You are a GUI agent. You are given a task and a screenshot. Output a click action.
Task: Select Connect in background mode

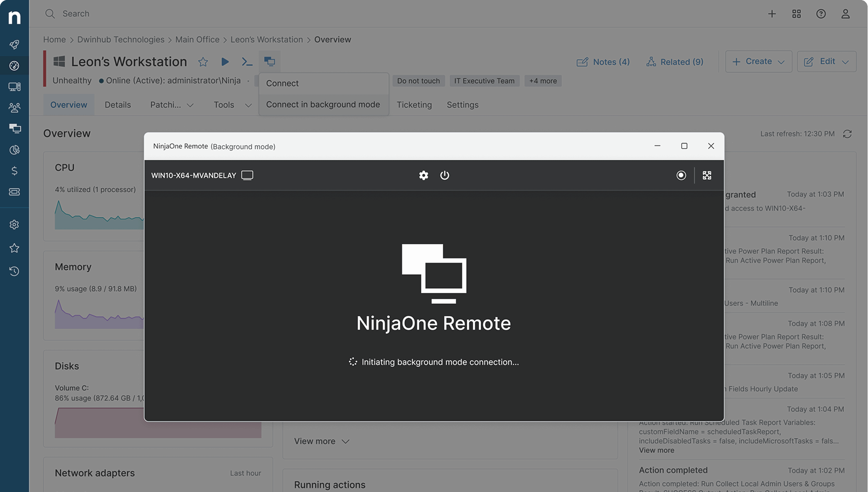coord(323,104)
